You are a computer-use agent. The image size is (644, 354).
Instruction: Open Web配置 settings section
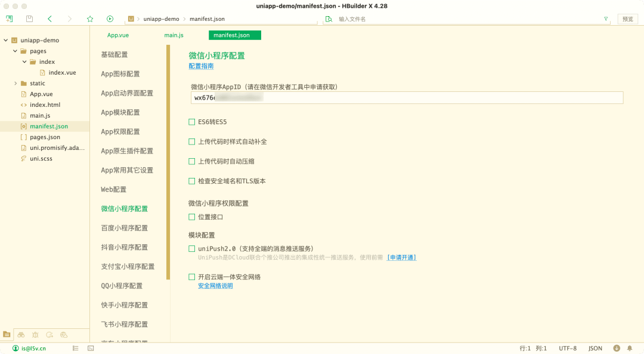(114, 189)
